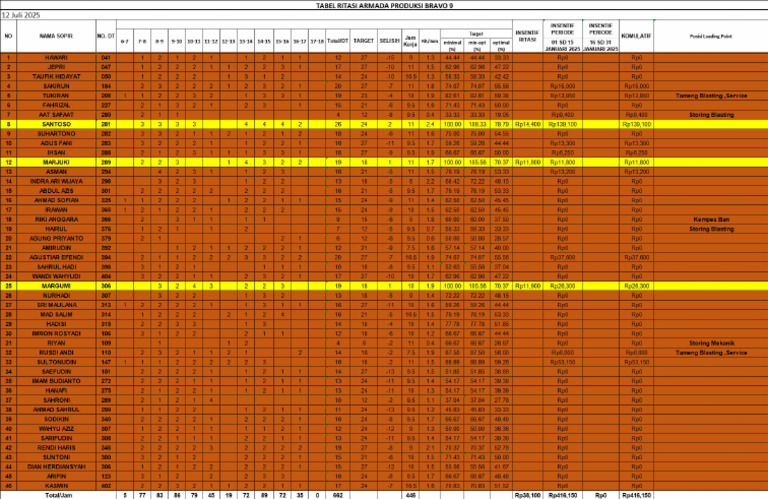The image size is (768, 499).
Task: Select driver name ASMAN
Action: click(56, 172)
